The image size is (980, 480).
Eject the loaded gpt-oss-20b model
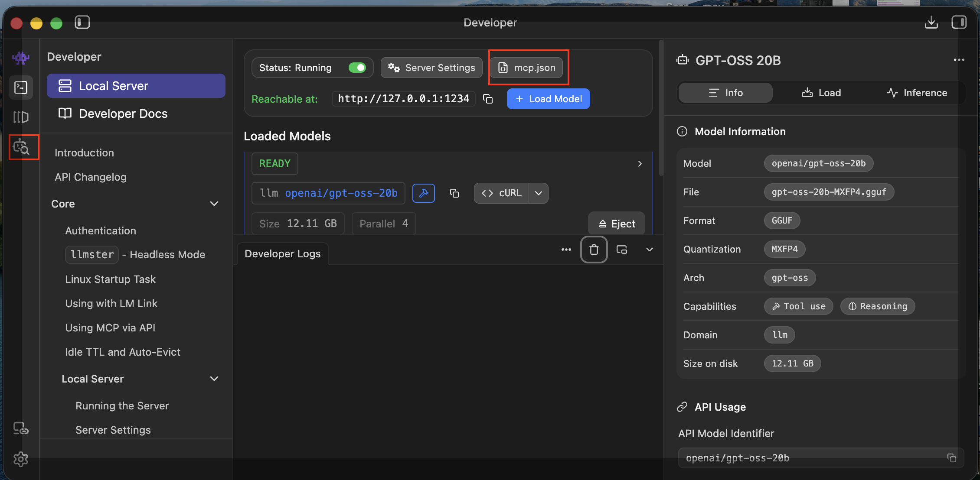pos(617,224)
